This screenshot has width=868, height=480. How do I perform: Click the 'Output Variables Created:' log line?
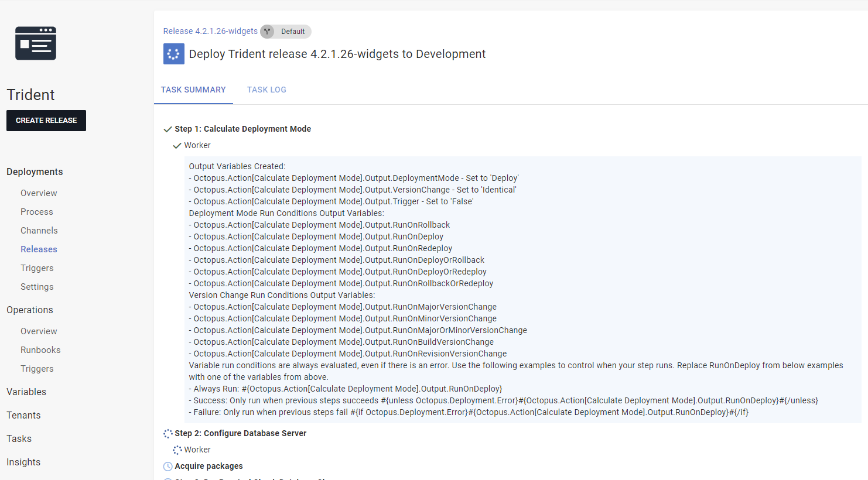tap(237, 166)
